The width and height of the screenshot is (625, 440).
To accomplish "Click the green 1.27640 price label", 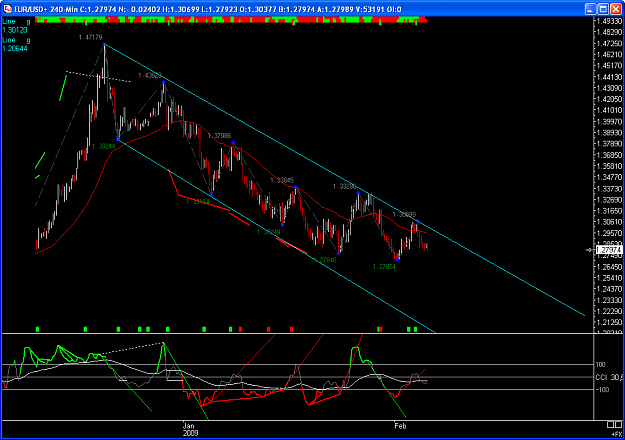I will (325, 260).
